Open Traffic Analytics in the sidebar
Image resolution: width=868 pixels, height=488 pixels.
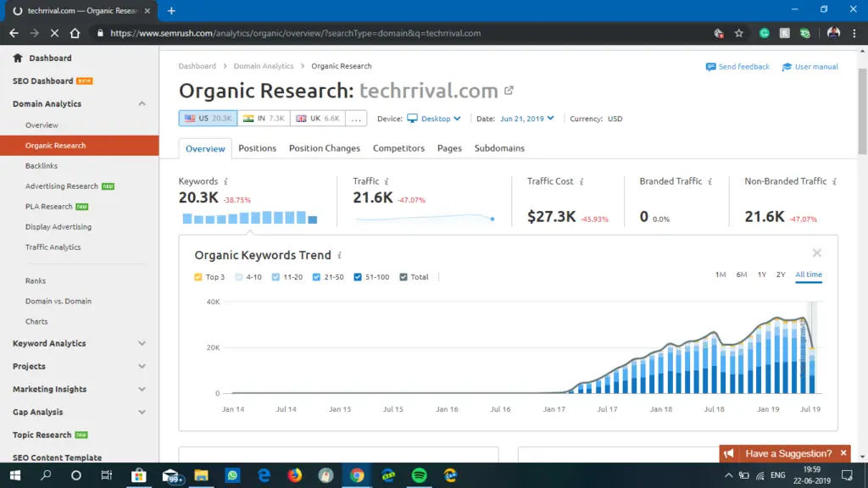53,247
